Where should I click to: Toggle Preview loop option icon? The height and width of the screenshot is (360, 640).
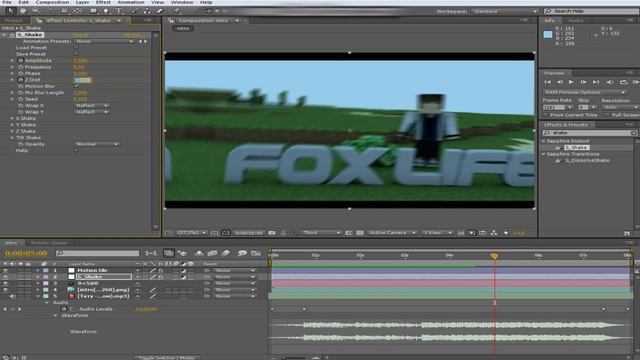coord(623,82)
